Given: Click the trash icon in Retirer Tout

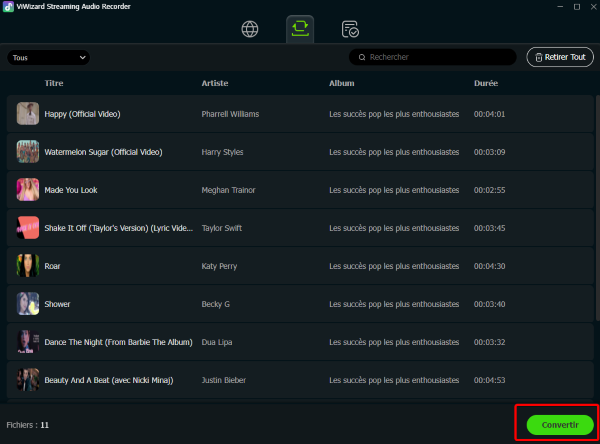Looking at the screenshot, I should click(x=537, y=57).
